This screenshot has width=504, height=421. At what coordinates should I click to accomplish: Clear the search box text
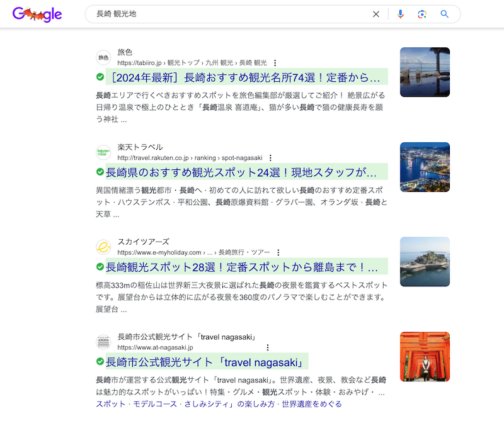376,14
